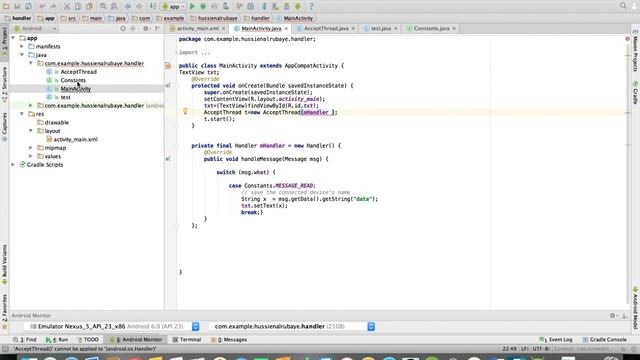Close the MainActivity.java tab
This screenshot has height=360, width=640.
pyautogui.click(x=286, y=29)
